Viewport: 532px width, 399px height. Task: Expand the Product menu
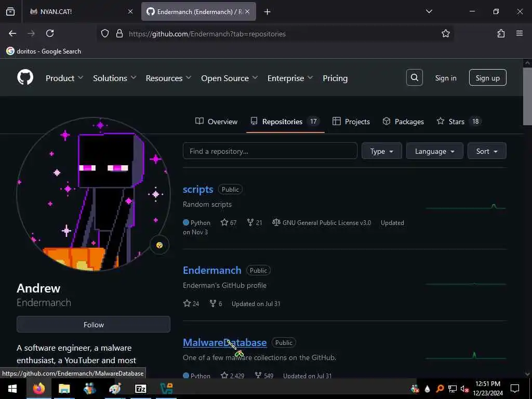click(x=64, y=78)
